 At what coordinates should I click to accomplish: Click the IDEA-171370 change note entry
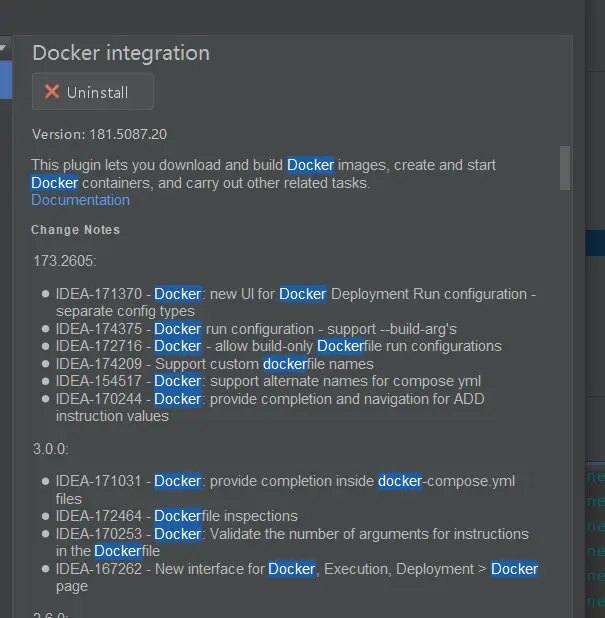(295, 302)
